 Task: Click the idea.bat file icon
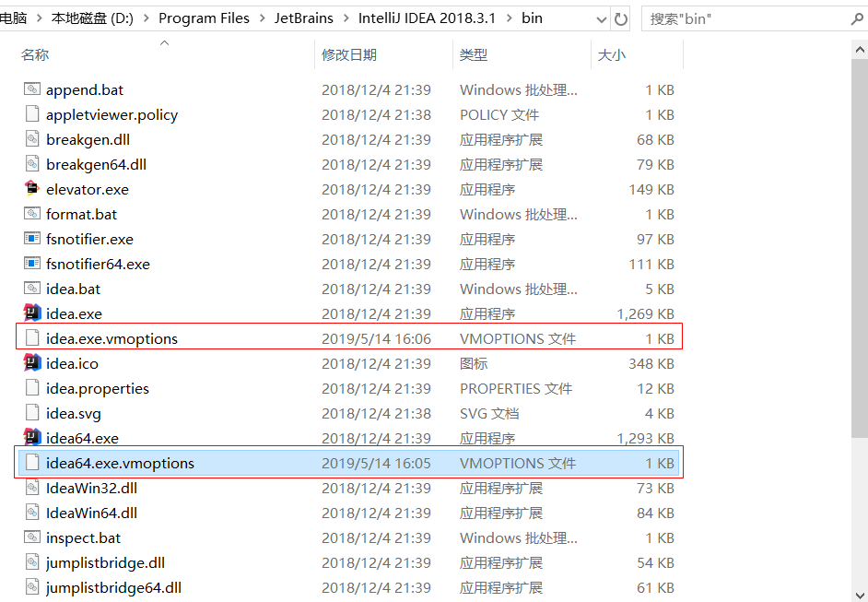click(32, 289)
